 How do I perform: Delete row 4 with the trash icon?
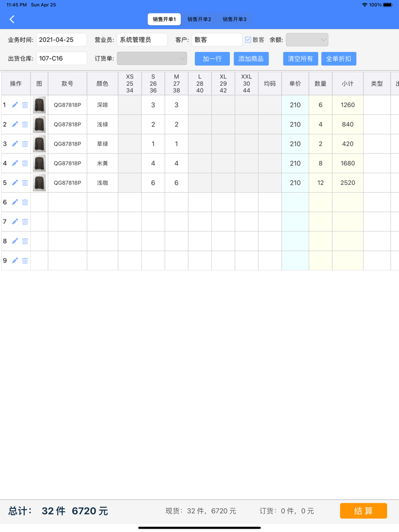coord(25,163)
